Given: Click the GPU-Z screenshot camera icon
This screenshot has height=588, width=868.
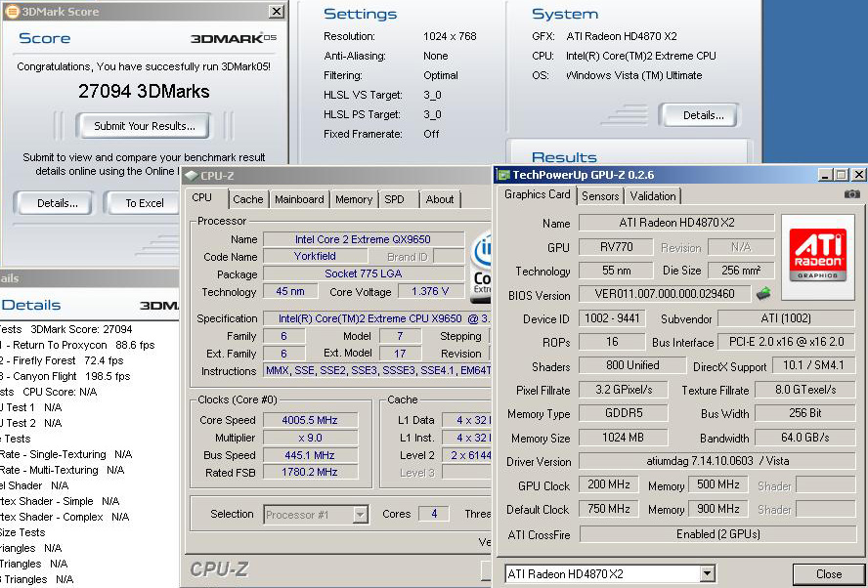Looking at the screenshot, I should tap(852, 194).
